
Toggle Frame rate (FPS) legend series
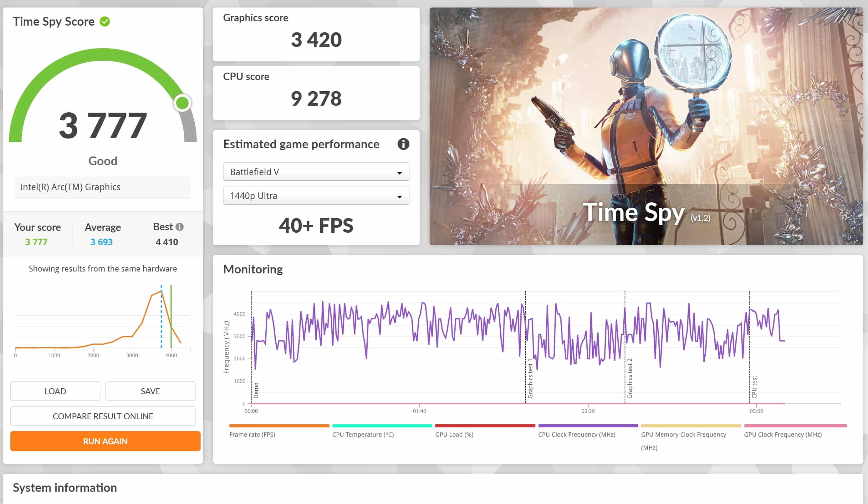coord(252,435)
